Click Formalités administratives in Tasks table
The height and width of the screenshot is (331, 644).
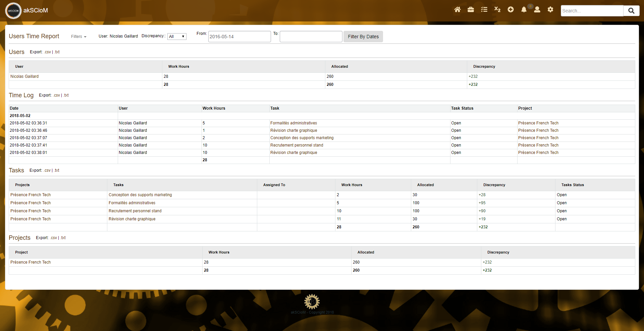pos(132,203)
